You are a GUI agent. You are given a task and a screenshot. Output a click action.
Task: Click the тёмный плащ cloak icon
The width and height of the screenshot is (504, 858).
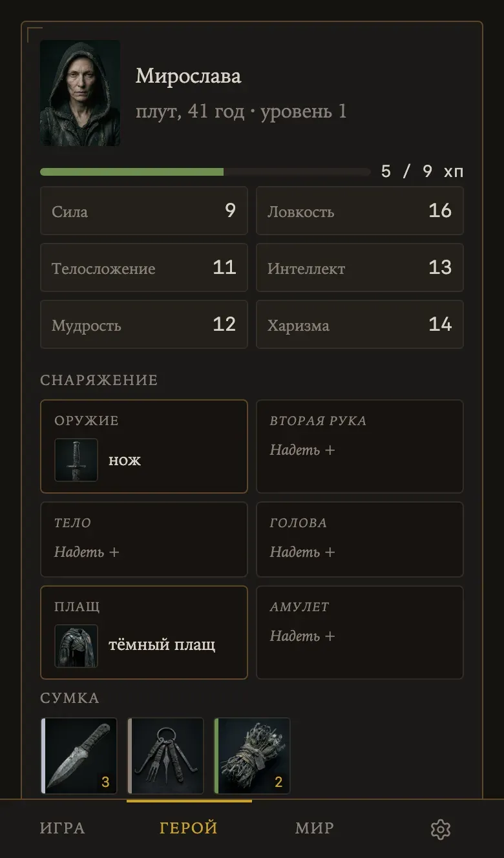click(x=76, y=646)
